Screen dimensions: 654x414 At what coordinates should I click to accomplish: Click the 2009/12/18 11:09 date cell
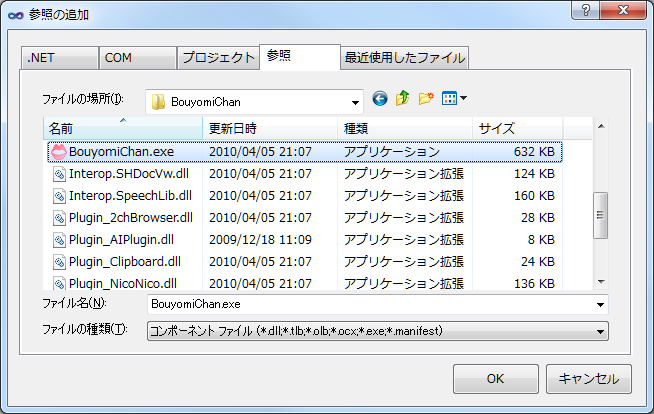point(260,240)
